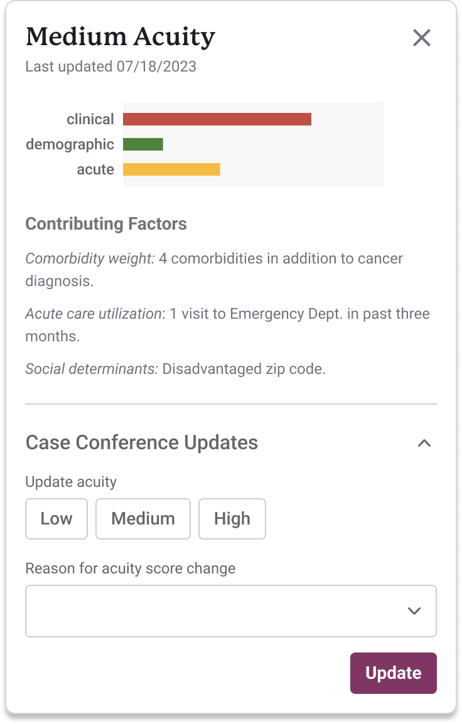The height and width of the screenshot is (724, 462).
Task: Click the Update button
Action: point(393,673)
